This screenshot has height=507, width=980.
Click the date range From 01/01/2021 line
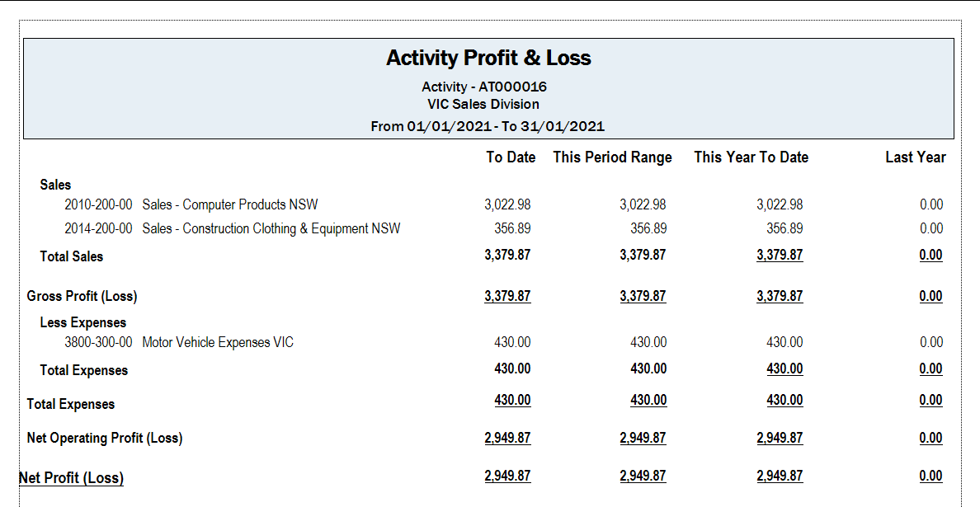pos(488,126)
